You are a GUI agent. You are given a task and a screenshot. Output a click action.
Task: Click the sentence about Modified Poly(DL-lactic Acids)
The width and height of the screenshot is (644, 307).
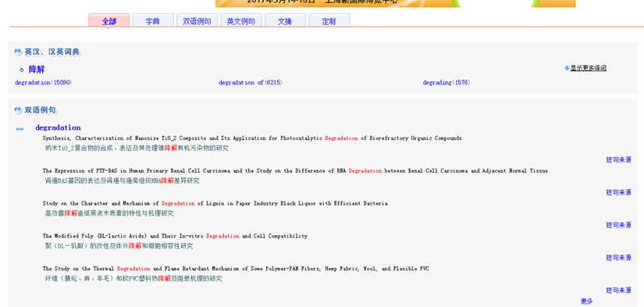(x=175, y=237)
